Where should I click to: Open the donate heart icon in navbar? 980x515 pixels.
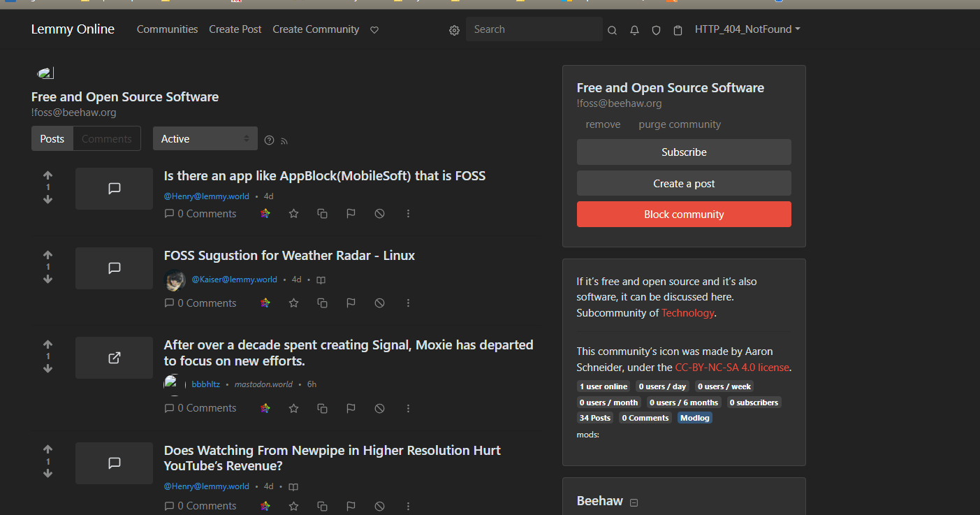pyautogui.click(x=374, y=30)
